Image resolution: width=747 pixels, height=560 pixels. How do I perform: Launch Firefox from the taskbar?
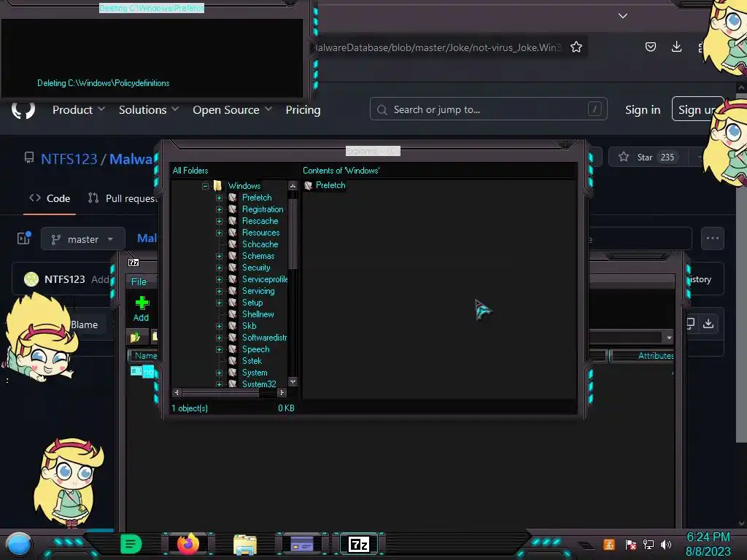pos(187,544)
